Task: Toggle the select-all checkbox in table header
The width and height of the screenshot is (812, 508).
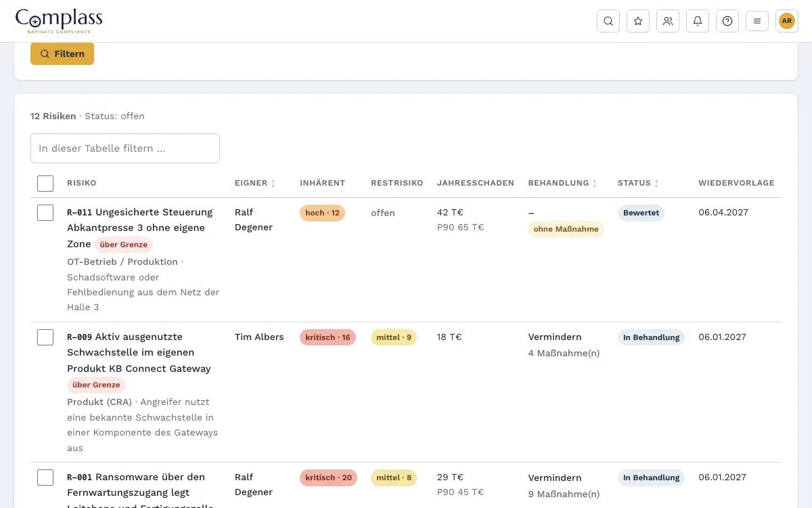Action: 45,183
